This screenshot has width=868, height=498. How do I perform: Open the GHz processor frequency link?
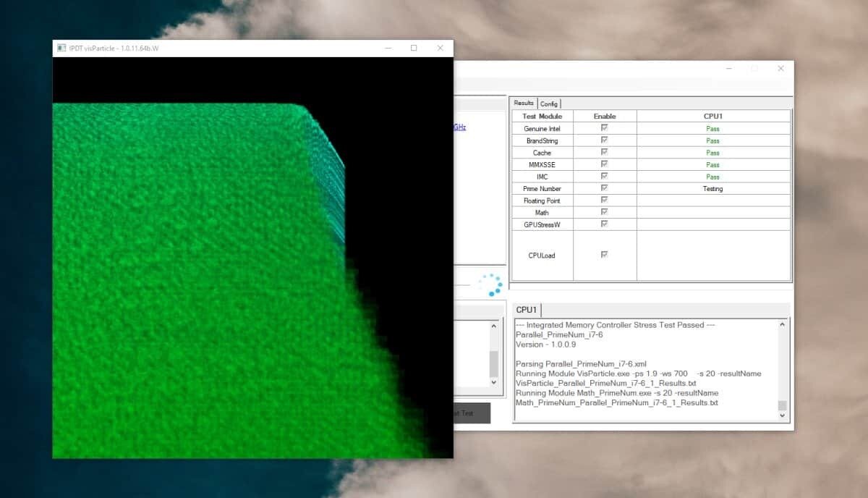[x=458, y=127]
